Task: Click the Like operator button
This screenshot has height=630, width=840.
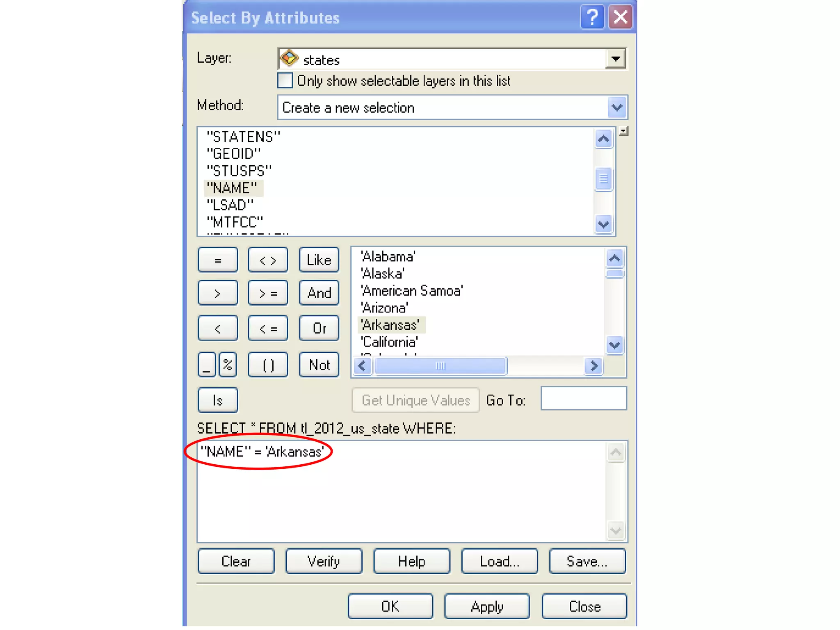Action: (x=319, y=260)
